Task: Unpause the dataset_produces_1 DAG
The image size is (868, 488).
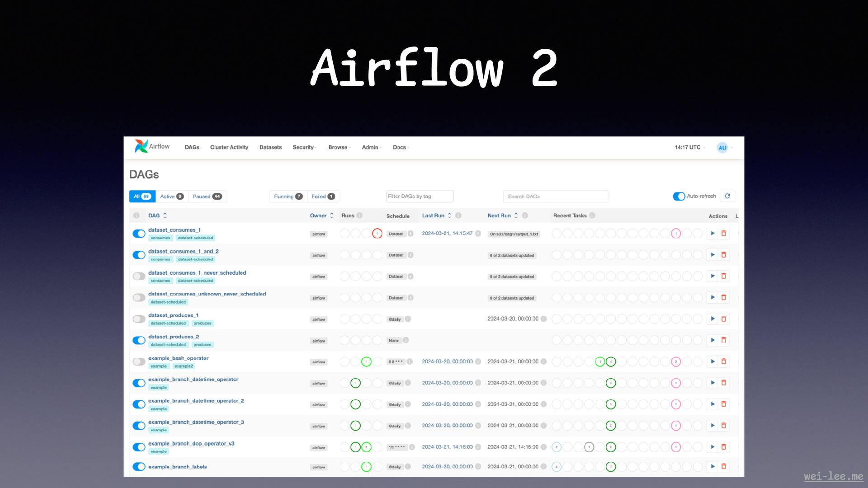Action: click(139, 319)
